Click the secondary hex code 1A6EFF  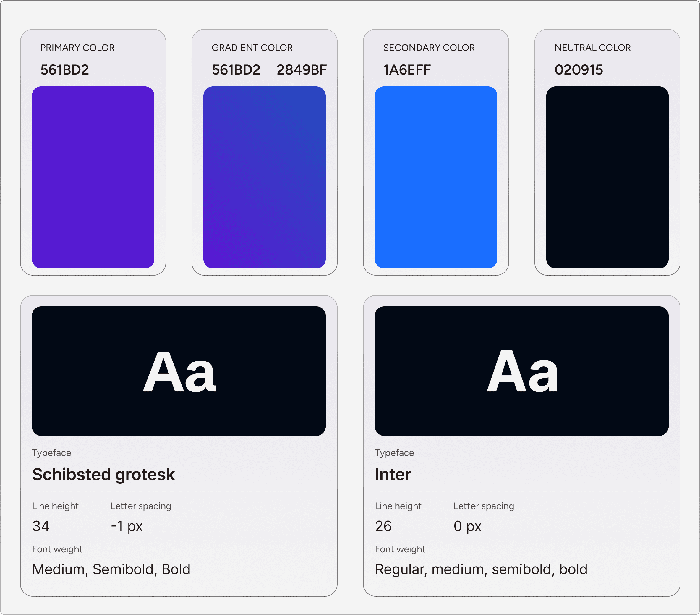coord(407,70)
